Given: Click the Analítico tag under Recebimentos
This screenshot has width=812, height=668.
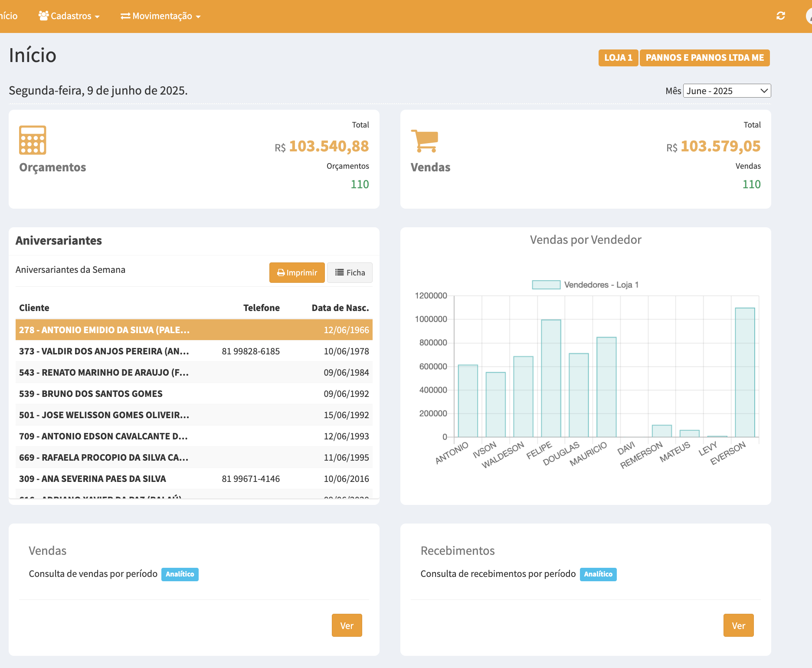Looking at the screenshot, I should pyautogui.click(x=598, y=574).
